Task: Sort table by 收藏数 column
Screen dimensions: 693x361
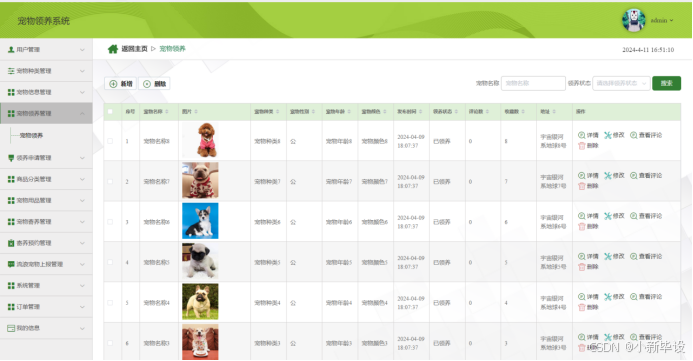Action: point(523,112)
